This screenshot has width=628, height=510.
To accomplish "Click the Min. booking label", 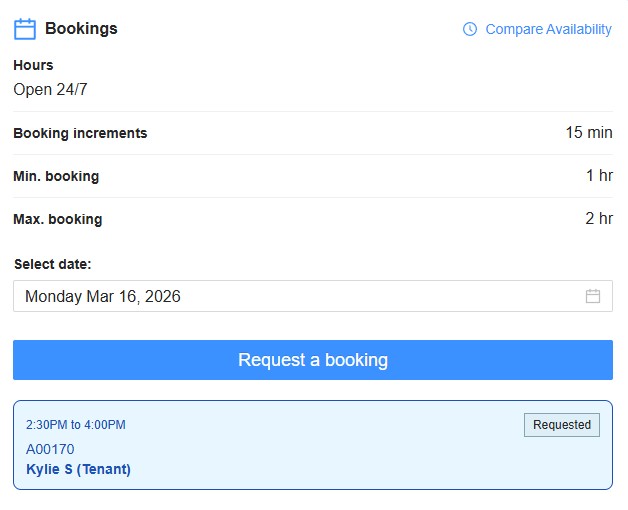I will coord(56,176).
